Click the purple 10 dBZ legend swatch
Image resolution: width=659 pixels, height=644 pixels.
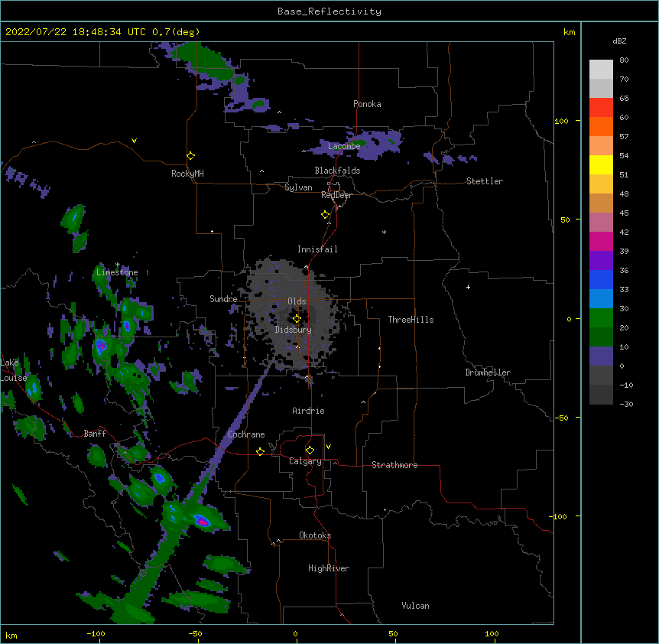pyautogui.click(x=601, y=356)
